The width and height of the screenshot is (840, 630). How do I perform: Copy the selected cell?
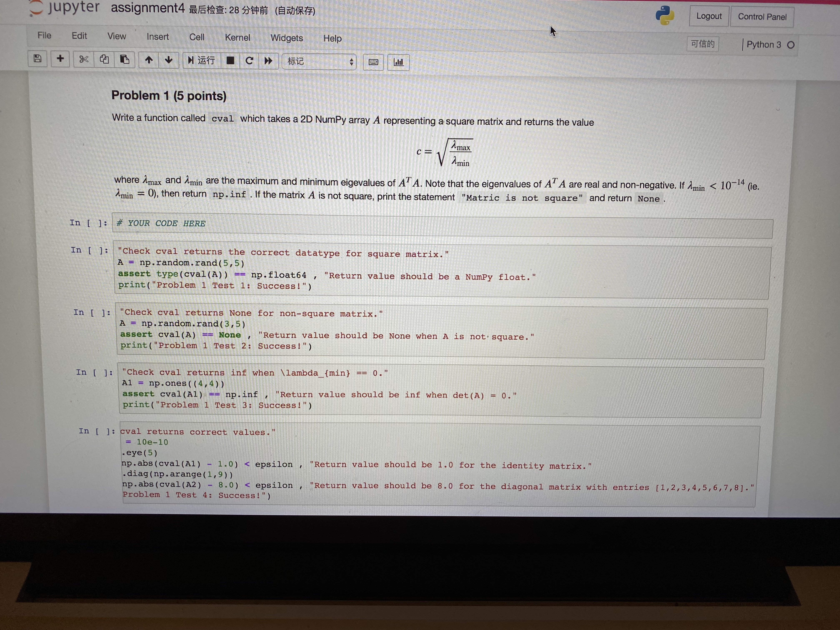click(x=104, y=60)
